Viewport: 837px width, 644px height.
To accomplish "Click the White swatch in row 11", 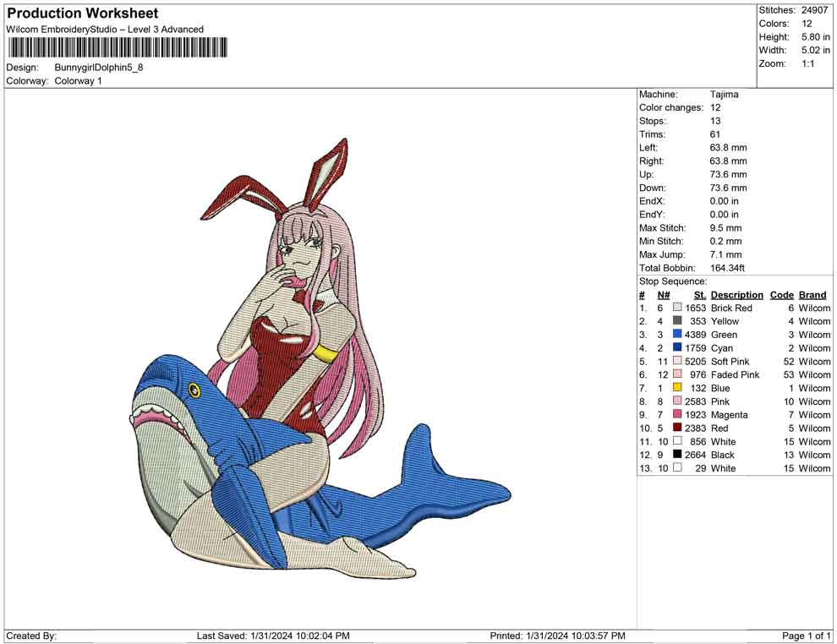I will coord(677,440).
